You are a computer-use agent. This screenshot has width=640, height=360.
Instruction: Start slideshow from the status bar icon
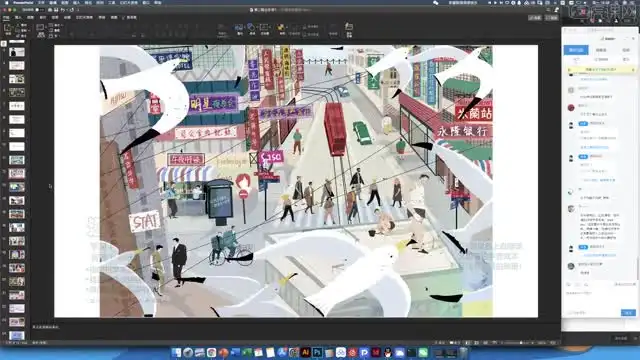point(494,343)
